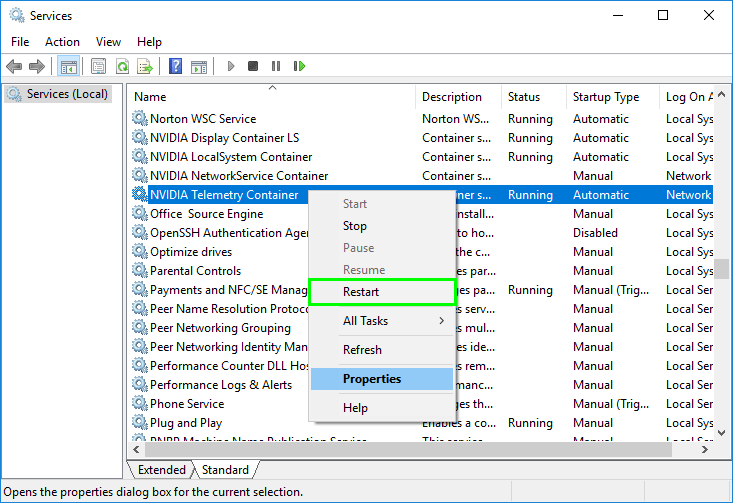The height and width of the screenshot is (503, 733).
Task: Click gear icon of NVIDIA Display Container LS
Action: click(x=140, y=137)
